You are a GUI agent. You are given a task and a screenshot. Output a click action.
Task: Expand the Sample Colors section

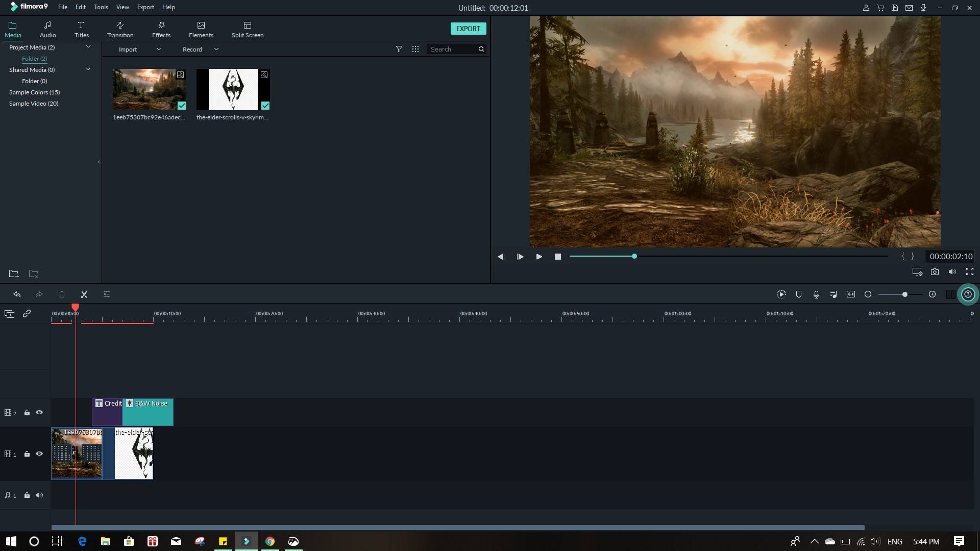(x=34, y=92)
